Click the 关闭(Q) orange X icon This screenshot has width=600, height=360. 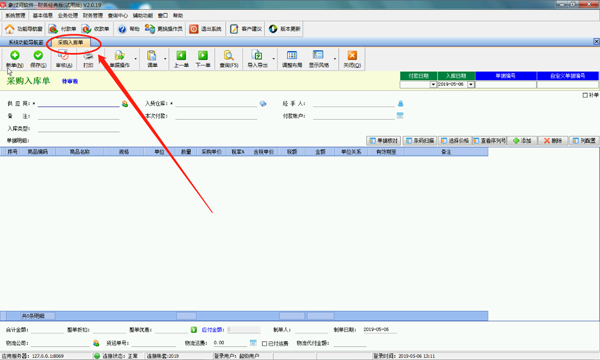(352, 56)
